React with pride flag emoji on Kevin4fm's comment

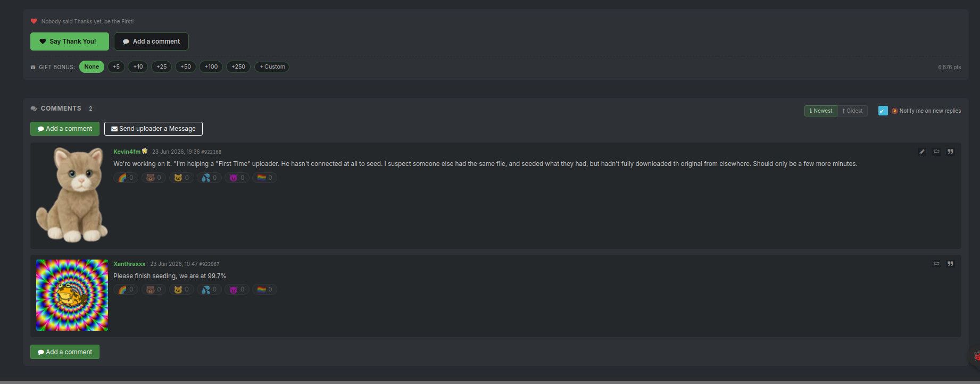(264, 178)
